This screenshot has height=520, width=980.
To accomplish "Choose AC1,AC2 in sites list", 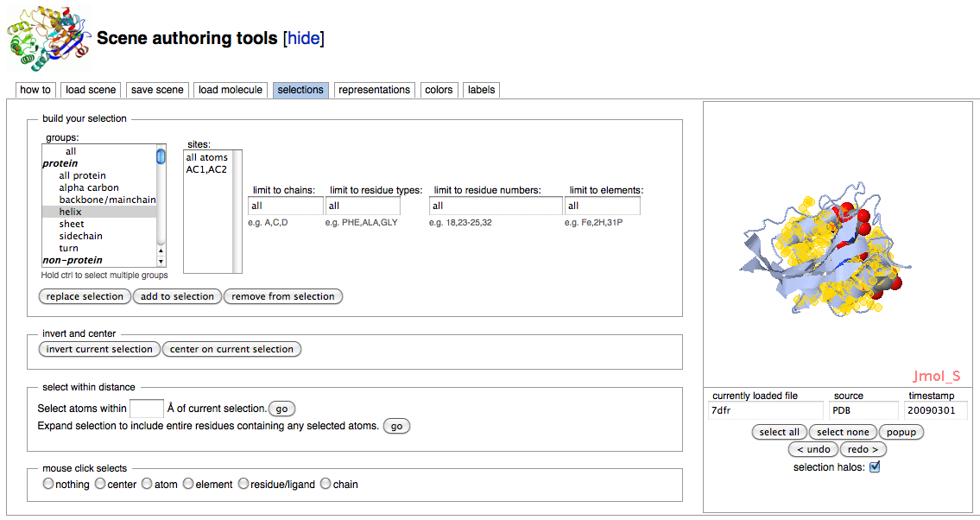I will tap(206, 169).
